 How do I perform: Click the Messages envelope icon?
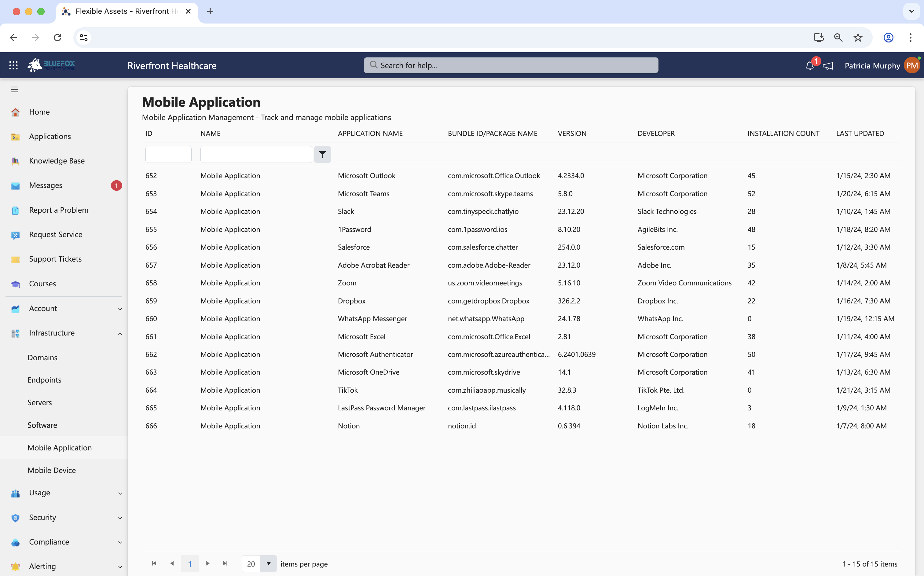[15, 186]
